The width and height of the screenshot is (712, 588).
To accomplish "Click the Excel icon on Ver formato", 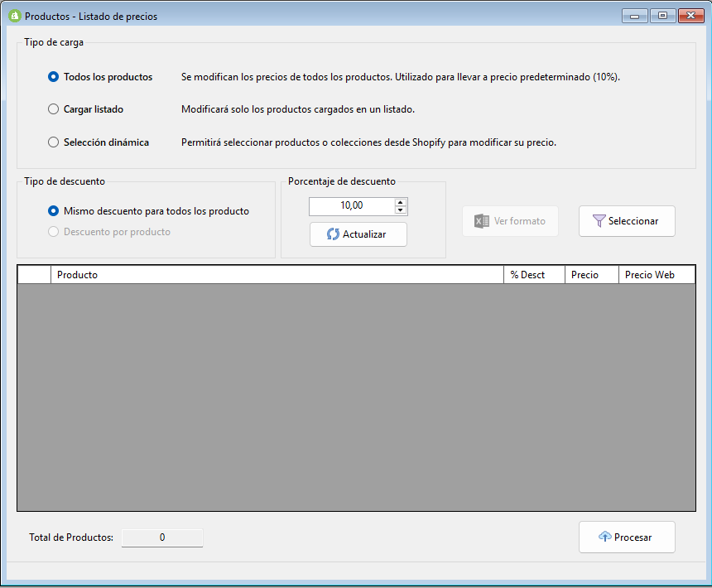I will tap(482, 221).
